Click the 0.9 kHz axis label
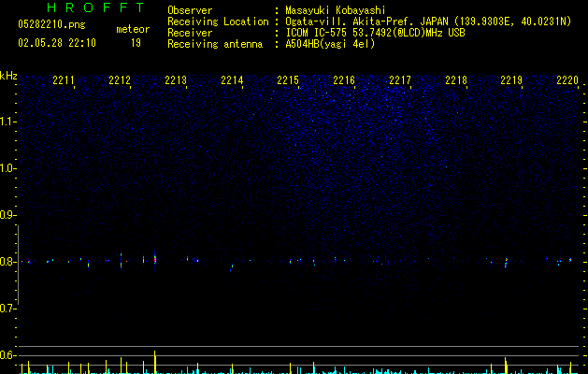The image size is (588, 374). (x=7, y=215)
